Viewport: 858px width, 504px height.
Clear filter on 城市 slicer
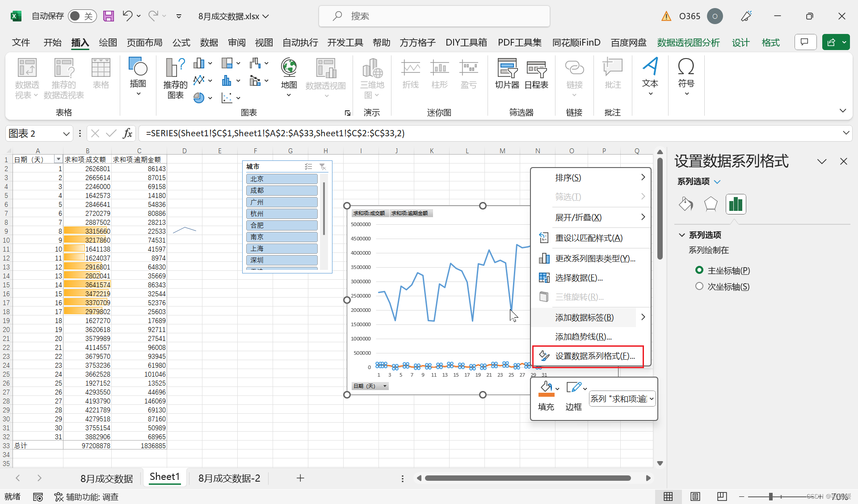323,167
